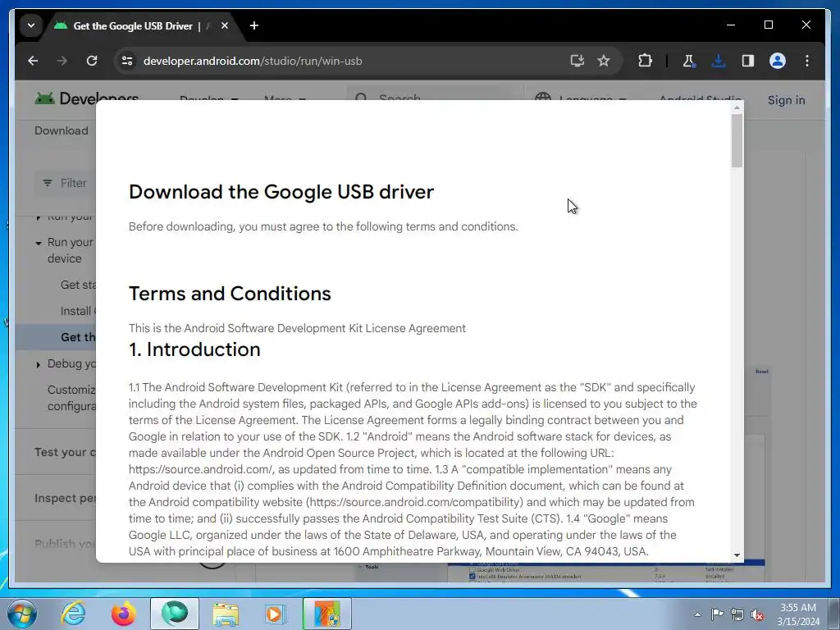Open the Chrome three-dot menu
The height and width of the screenshot is (630, 840).
807,61
